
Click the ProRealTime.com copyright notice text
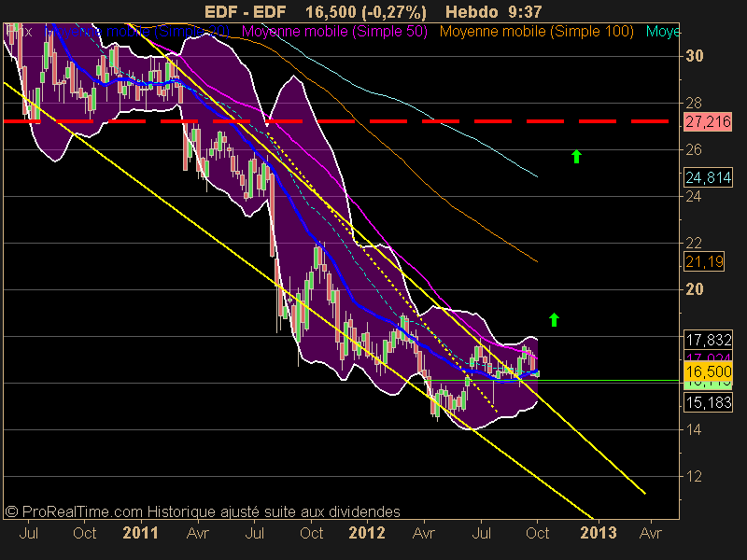coord(203,511)
